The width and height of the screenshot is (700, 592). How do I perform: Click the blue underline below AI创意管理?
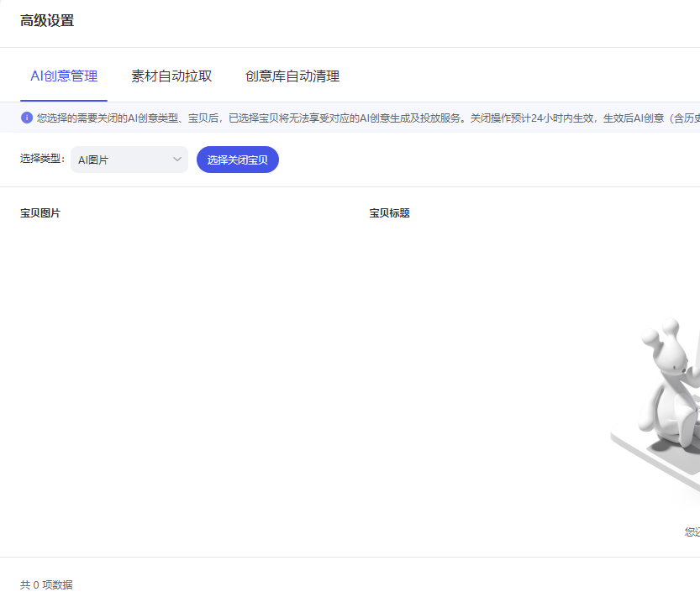pos(64,100)
